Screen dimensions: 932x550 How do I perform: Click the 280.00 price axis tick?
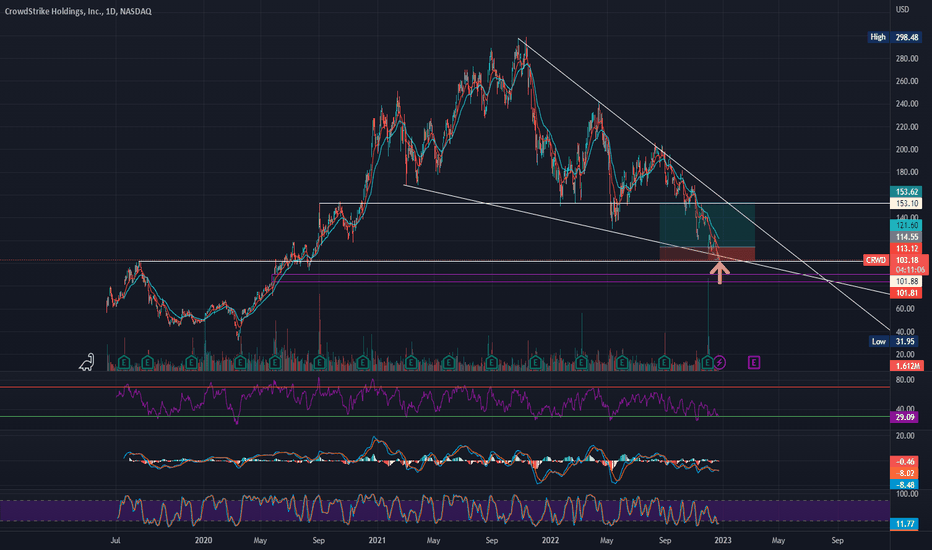(x=906, y=59)
